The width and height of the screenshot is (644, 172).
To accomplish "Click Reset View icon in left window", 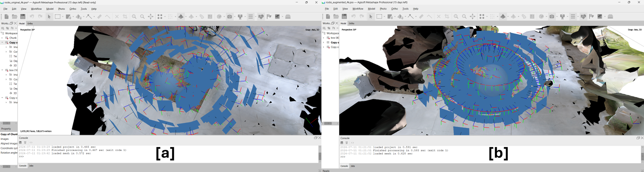I will (151, 16).
